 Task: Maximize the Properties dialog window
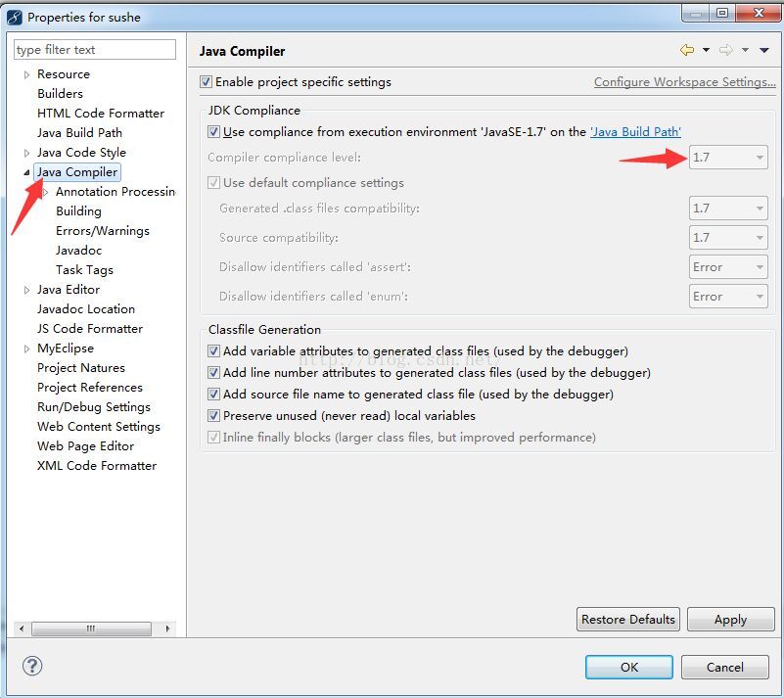[722, 13]
